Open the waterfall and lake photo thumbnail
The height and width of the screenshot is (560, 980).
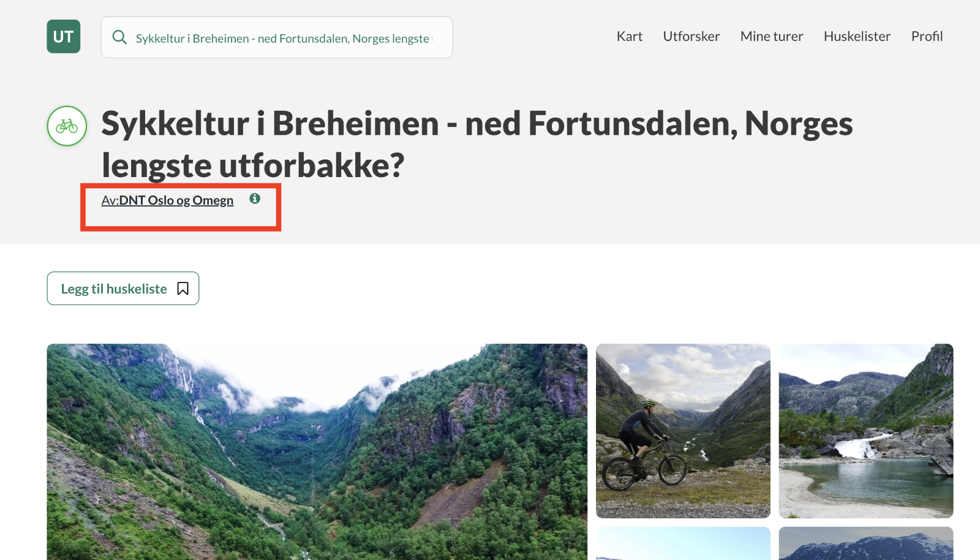[866, 431]
